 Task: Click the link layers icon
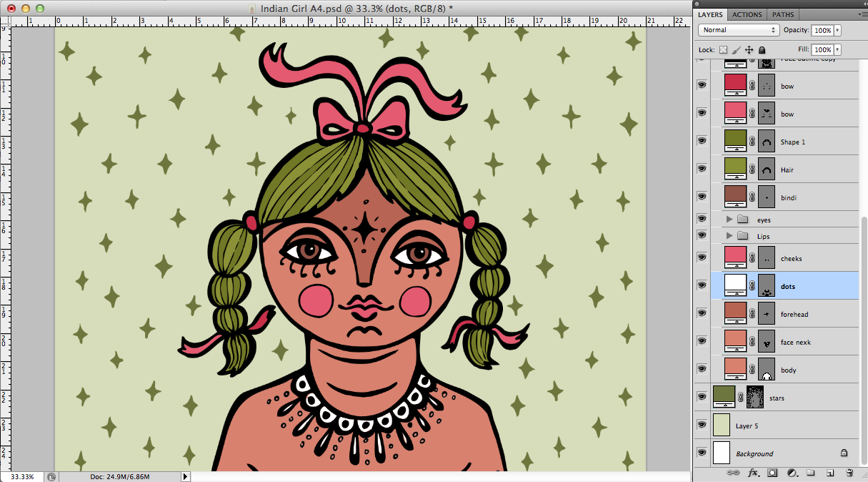click(x=732, y=473)
